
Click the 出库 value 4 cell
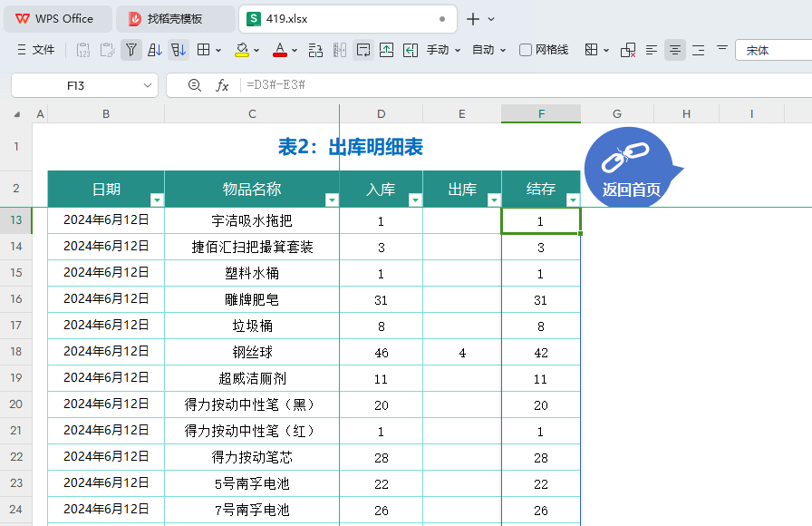point(462,353)
